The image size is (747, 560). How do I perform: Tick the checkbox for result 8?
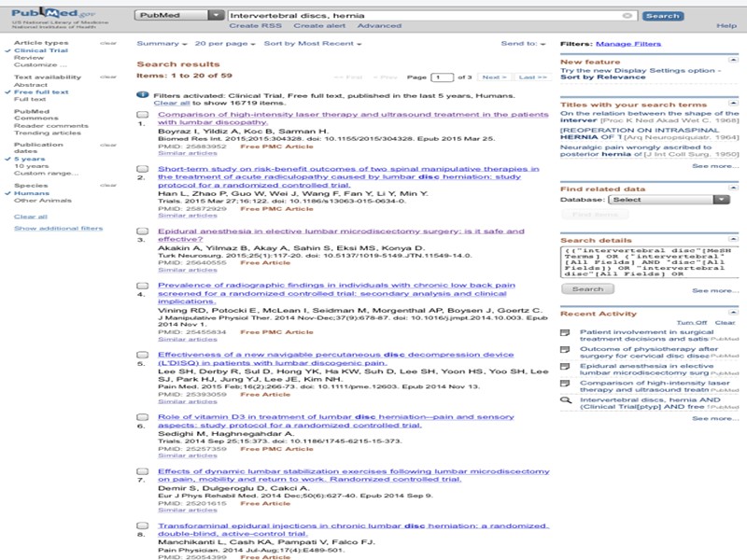pos(143,525)
